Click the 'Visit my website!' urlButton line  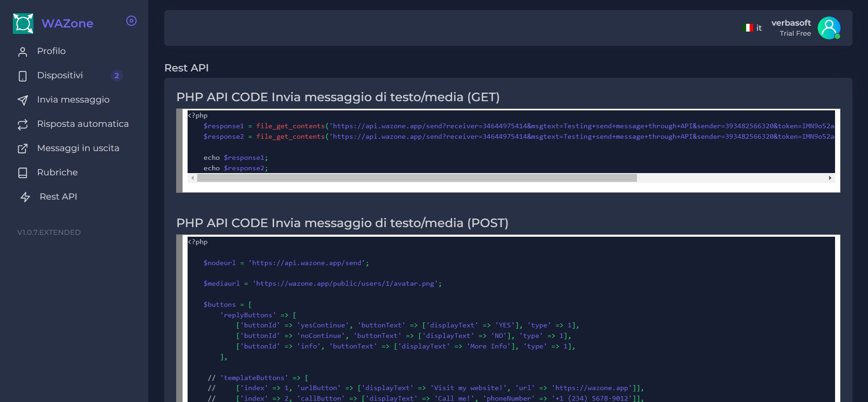[x=426, y=388]
